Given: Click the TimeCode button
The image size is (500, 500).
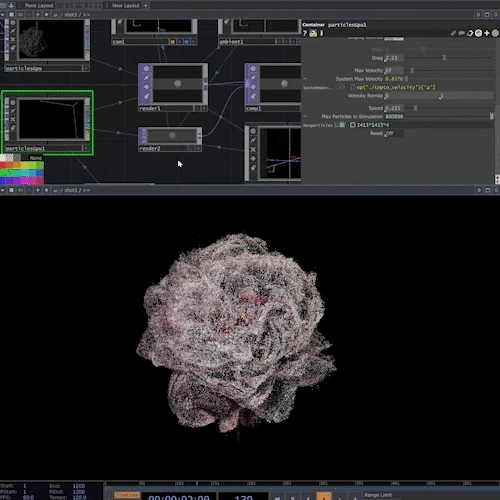Looking at the screenshot, I should (127, 495).
